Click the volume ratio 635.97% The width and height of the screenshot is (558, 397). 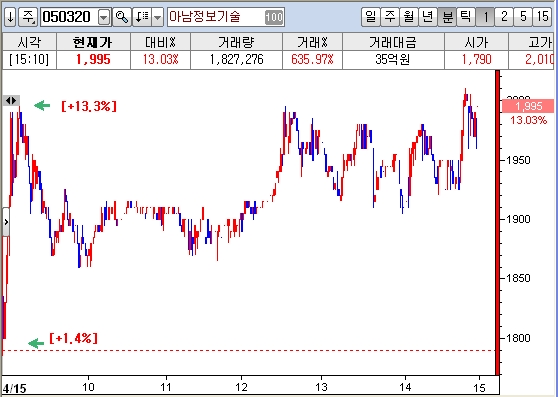click(312, 59)
